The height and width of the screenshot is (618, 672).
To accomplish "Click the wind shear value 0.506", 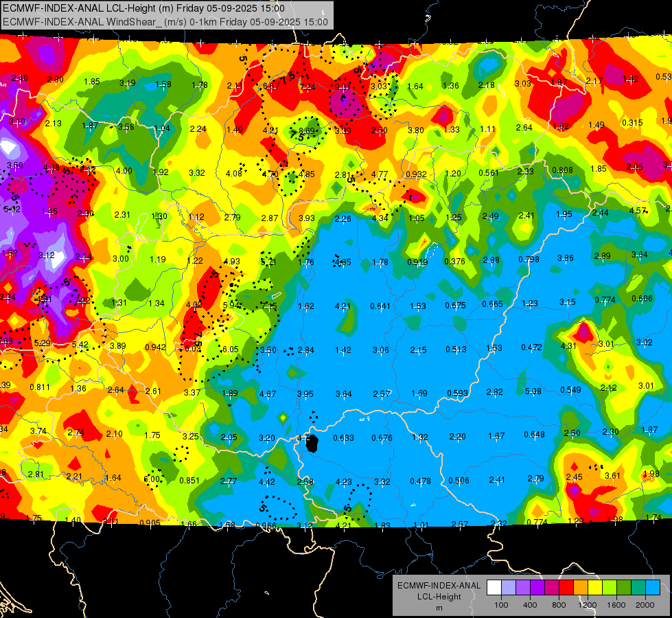I will point(459,481).
